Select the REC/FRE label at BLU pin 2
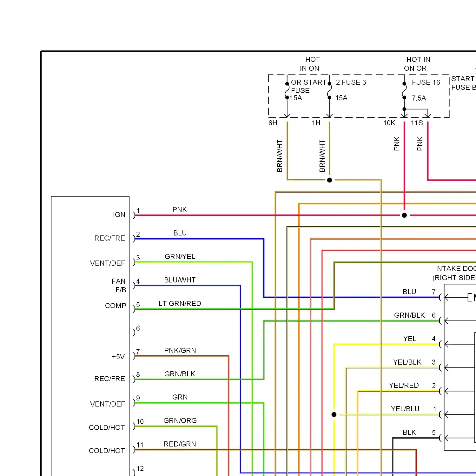The width and height of the screenshot is (476, 476). point(110,238)
